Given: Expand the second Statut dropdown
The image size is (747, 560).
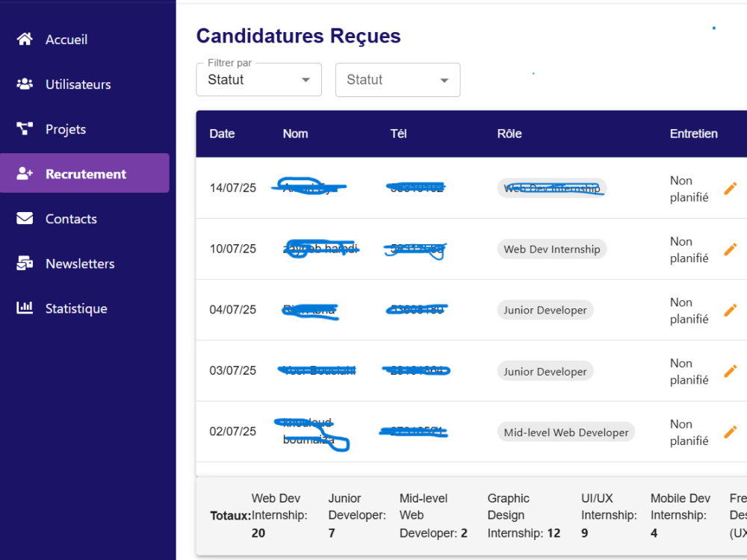Looking at the screenshot, I should (x=398, y=80).
